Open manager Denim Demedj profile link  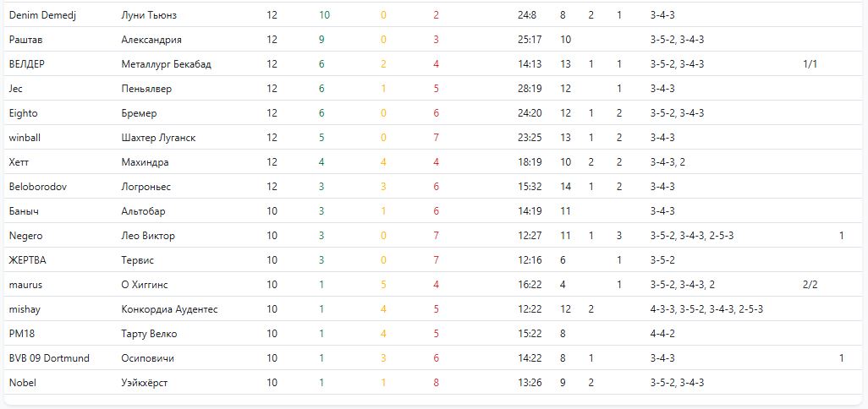pos(42,15)
